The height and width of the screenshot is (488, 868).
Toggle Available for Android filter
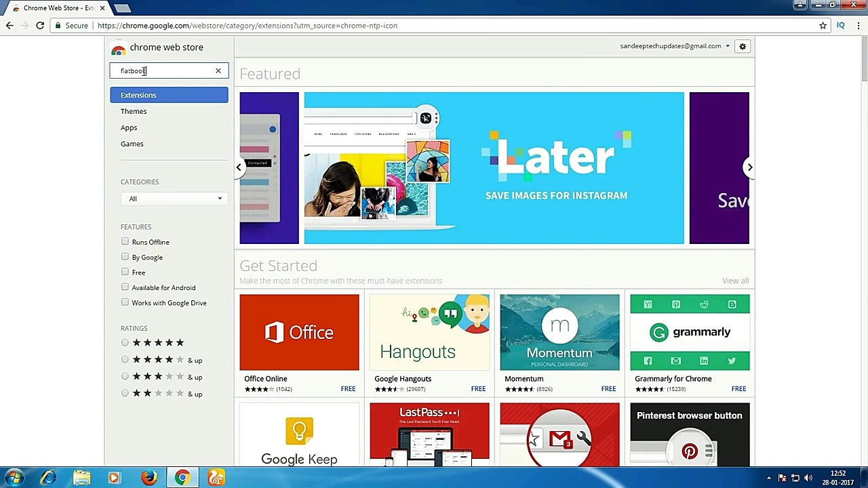coord(125,287)
